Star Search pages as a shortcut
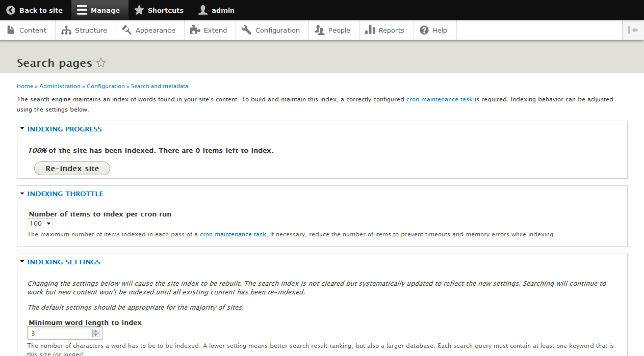Viewport: 644px width, 356px height. click(x=101, y=63)
